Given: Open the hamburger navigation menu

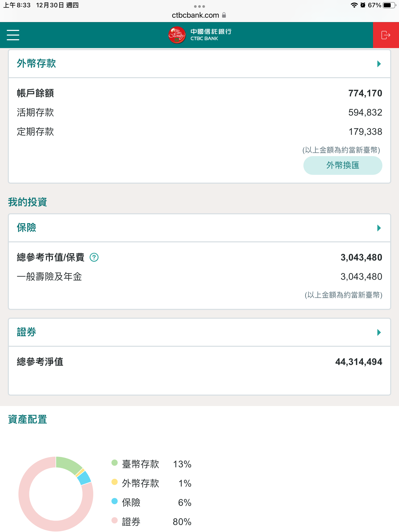Looking at the screenshot, I should click(x=13, y=35).
